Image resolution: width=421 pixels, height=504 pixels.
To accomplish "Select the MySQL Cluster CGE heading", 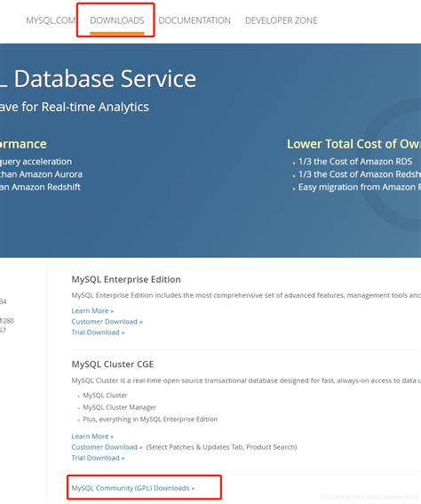I will 113,364.
